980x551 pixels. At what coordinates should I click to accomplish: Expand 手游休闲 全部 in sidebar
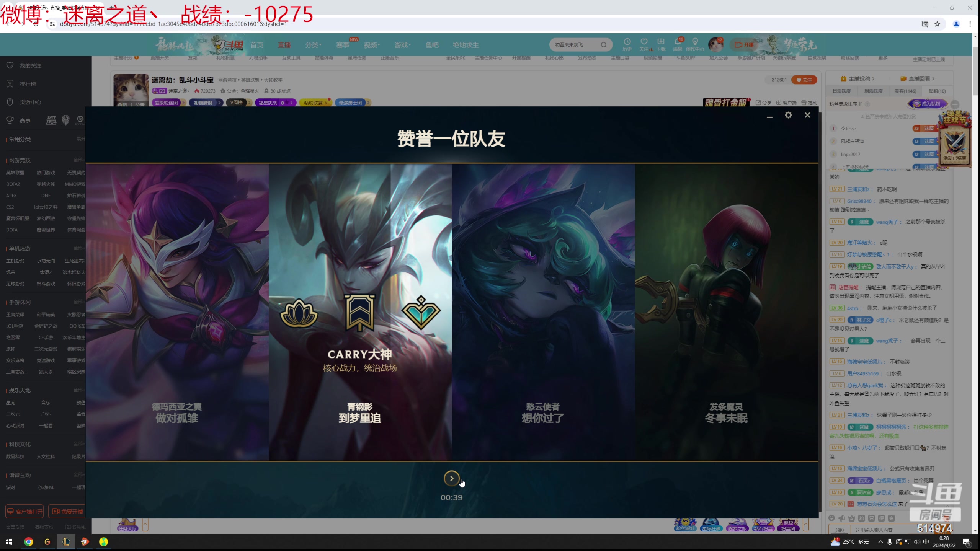pyautogui.click(x=78, y=302)
